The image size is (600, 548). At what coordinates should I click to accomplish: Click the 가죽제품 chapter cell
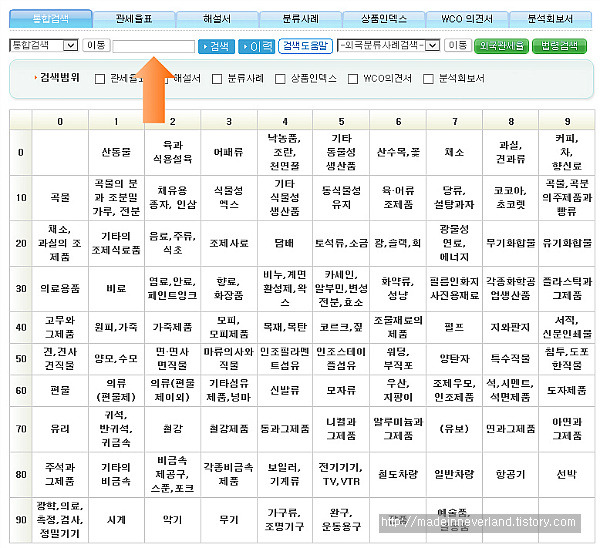click(173, 327)
